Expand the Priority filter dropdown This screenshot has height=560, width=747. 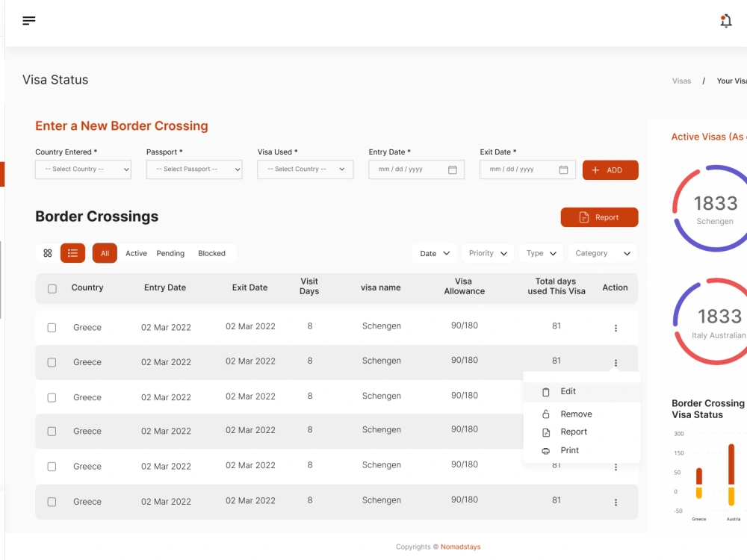tap(487, 253)
